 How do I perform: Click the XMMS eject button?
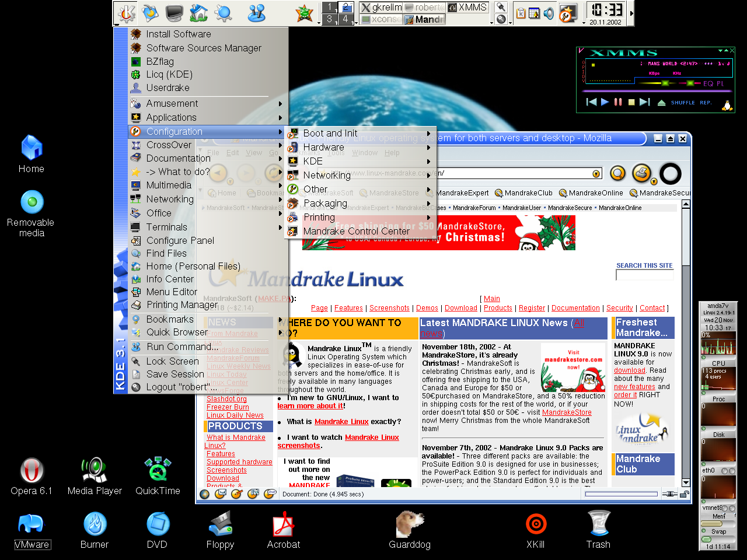point(661,103)
